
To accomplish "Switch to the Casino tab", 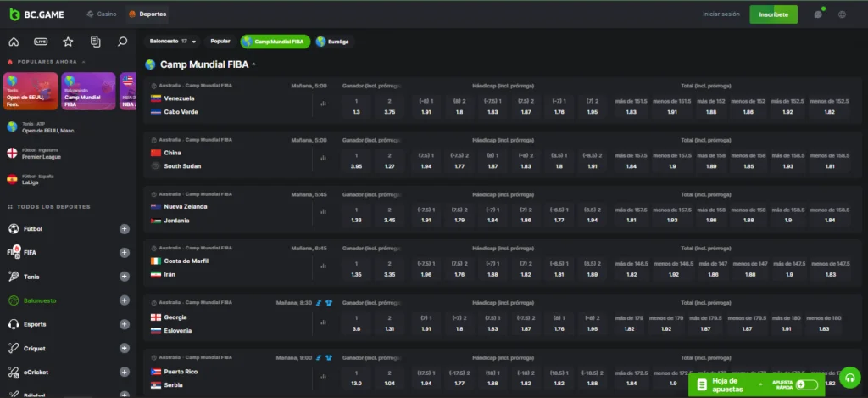I will [x=102, y=14].
